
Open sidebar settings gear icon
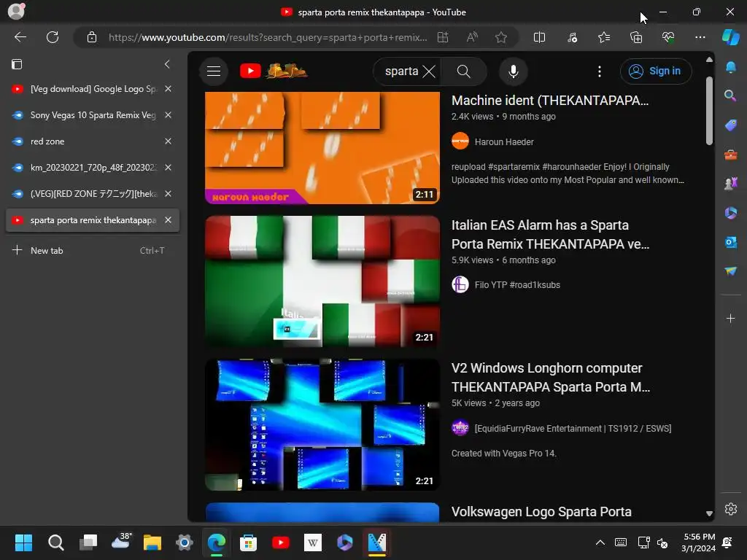pyautogui.click(x=731, y=509)
